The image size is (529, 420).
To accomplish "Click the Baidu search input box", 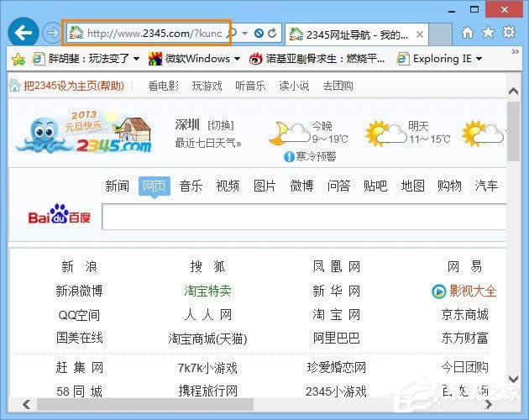I will pos(304,217).
